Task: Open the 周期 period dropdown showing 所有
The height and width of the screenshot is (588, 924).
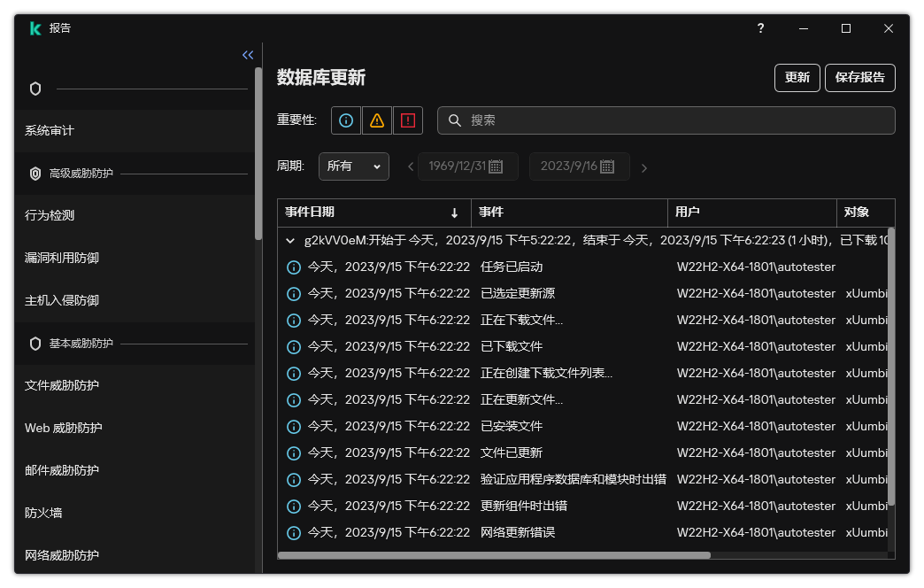Action: (353, 166)
